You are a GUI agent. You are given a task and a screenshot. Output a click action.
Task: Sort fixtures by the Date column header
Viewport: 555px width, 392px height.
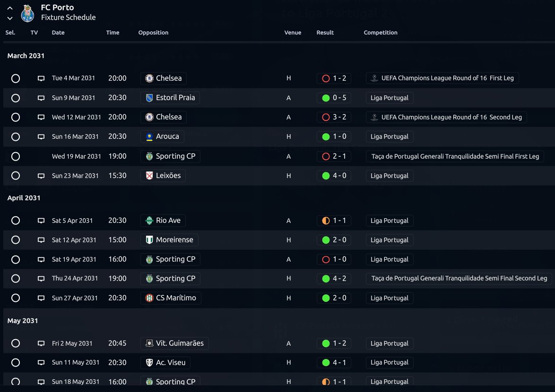(x=58, y=33)
